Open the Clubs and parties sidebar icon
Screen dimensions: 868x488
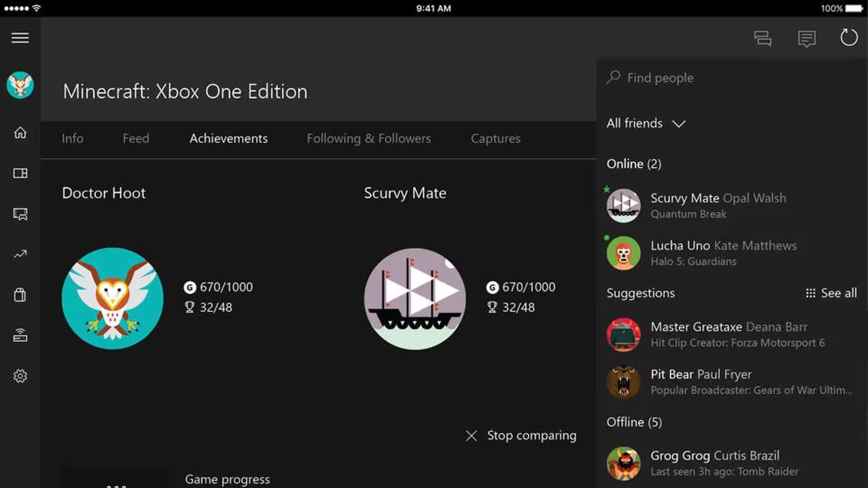tap(20, 214)
